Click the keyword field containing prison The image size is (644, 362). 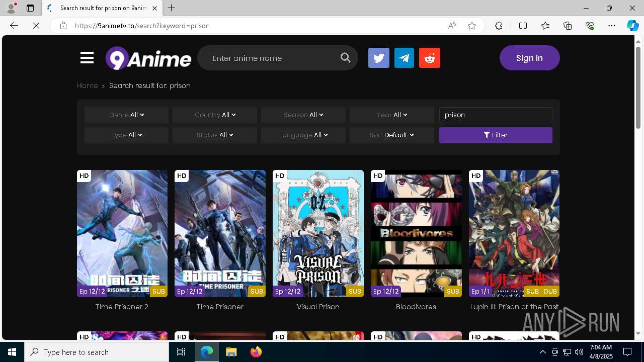point(496,115)
